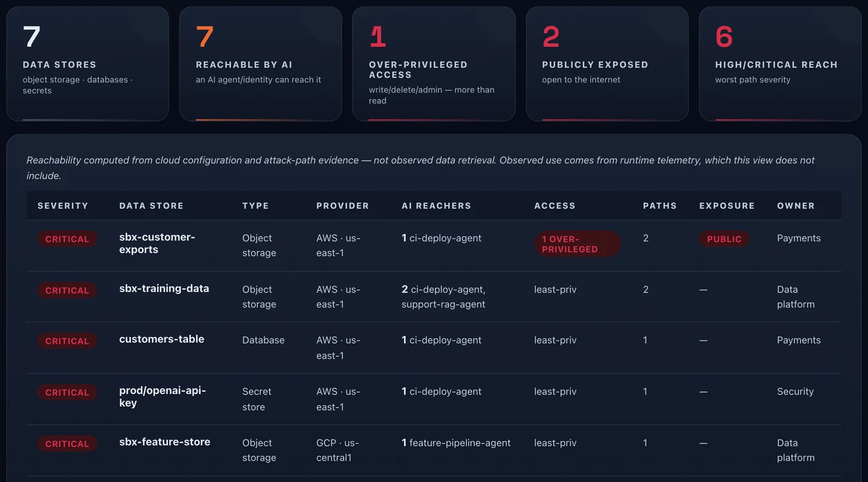Open the High/Critical Reach card

pyautogui.click(x=780, y=64)
